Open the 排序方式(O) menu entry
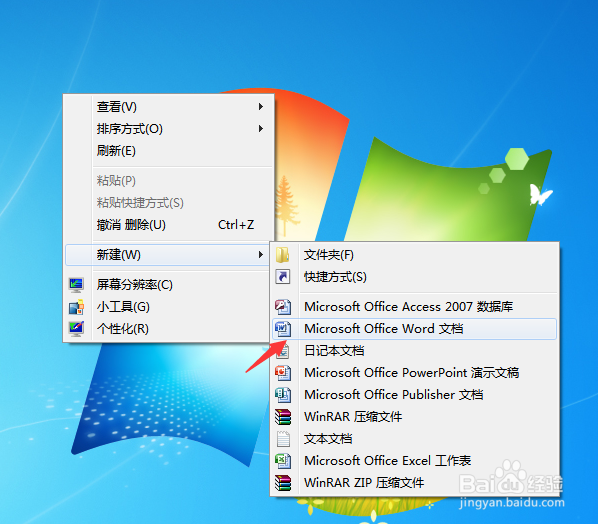The image size is (598, 524). [168, 129]
